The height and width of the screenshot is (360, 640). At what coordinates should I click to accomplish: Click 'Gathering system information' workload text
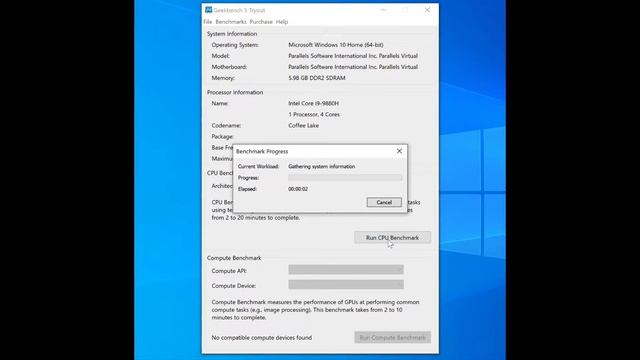pos(322,167)
